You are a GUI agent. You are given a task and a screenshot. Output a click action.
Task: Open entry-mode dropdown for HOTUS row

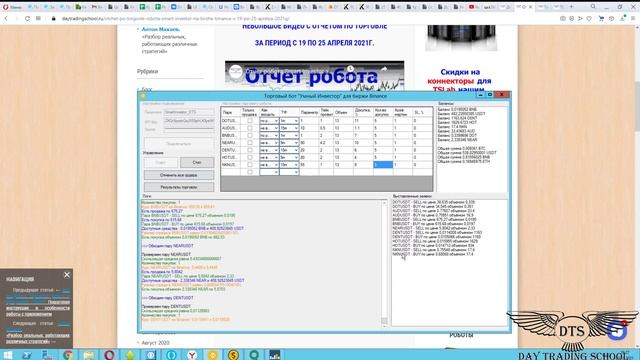coord(276,158)
